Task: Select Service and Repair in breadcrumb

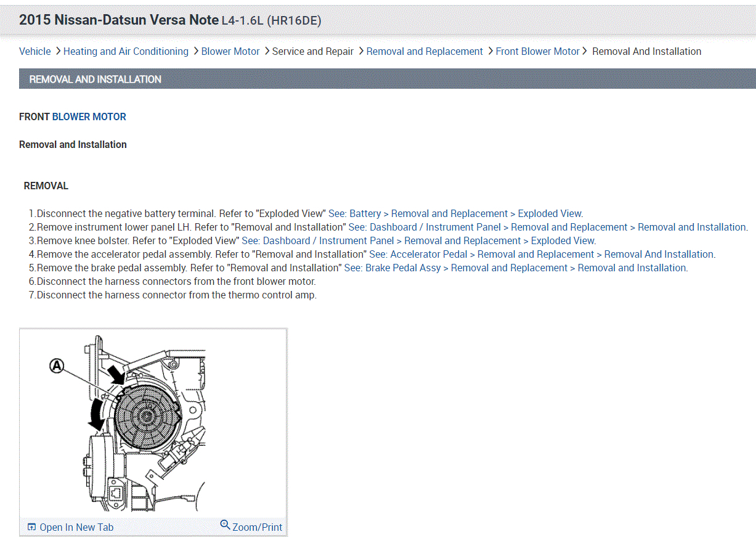Action: 313,52
